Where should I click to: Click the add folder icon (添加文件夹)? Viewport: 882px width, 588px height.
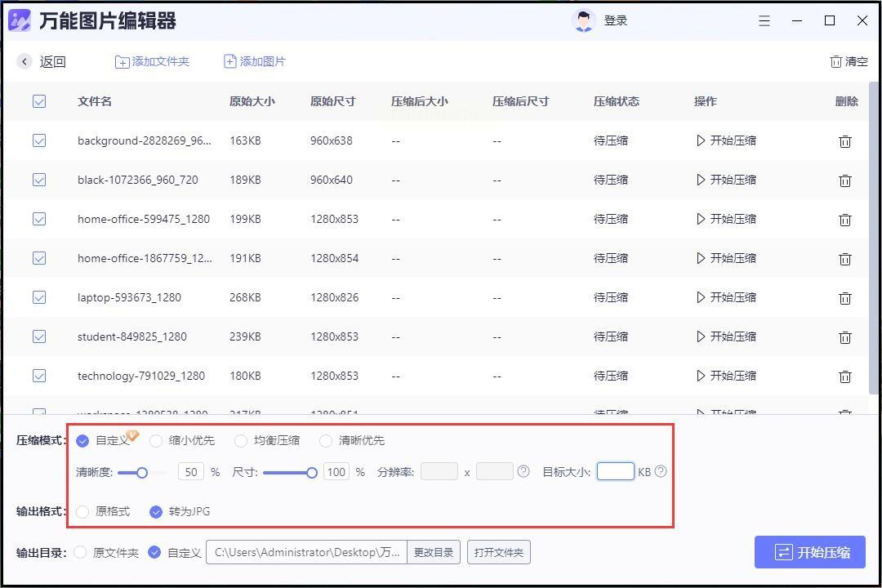click(x=122, y=62)
